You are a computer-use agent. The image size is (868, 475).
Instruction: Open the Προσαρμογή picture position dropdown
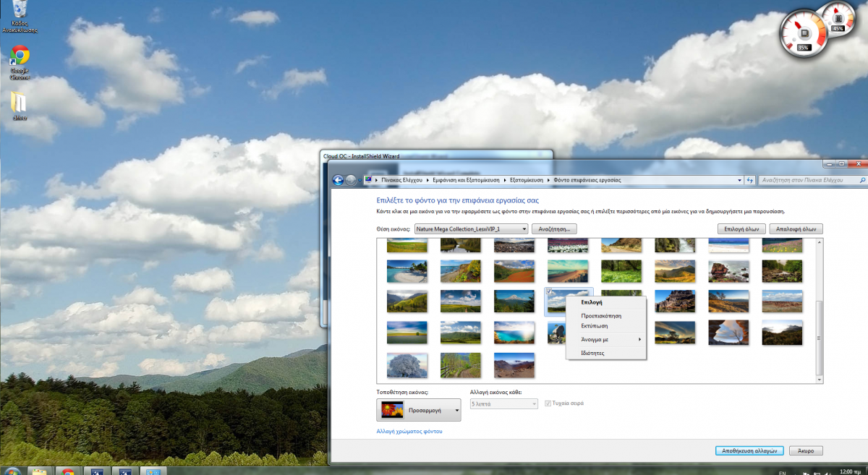click(x=419, y=410)
